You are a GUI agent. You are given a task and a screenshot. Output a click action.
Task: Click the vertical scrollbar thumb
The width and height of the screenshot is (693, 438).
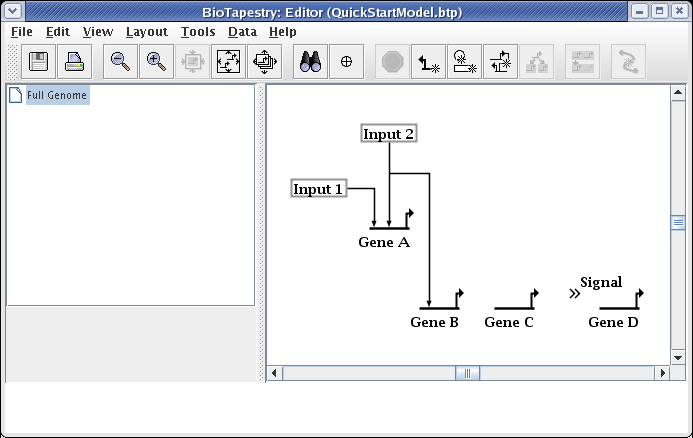pyautogui.click(x=677, y=222)
